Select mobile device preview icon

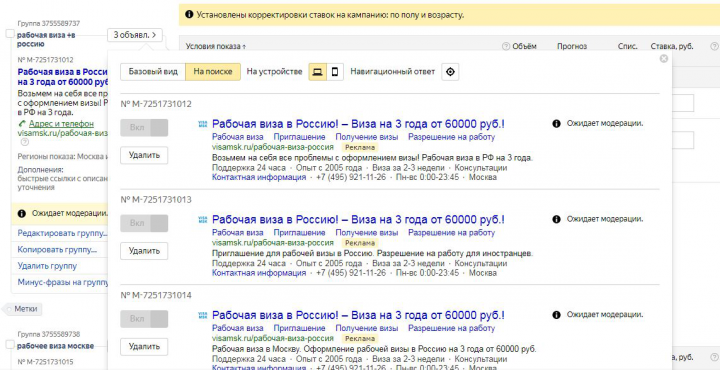(x=335, y=72)
